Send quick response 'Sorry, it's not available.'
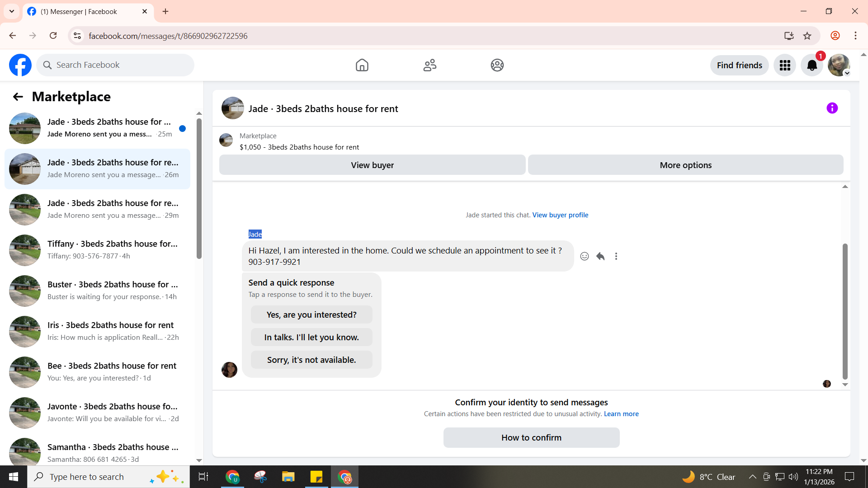This screenshot has height=488, width=868. pyautogui.click(x=311, y=360)
